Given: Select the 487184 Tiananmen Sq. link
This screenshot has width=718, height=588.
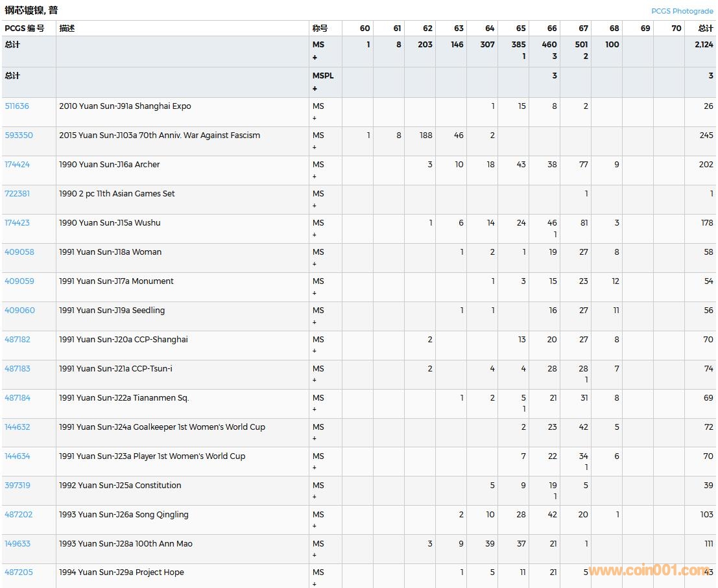Looking at the screenshot, I should [17, 398].
